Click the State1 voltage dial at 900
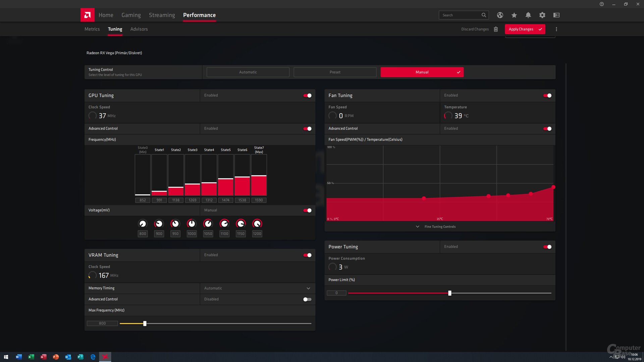This screenshot has width=644, height=362. tap(159, 224)
